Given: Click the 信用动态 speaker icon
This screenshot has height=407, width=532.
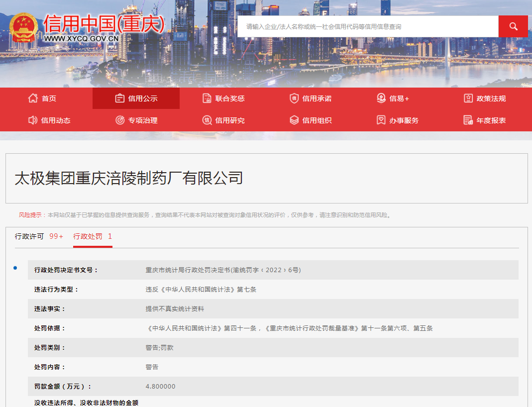Looking at the screenshot, I should point(32,120).
